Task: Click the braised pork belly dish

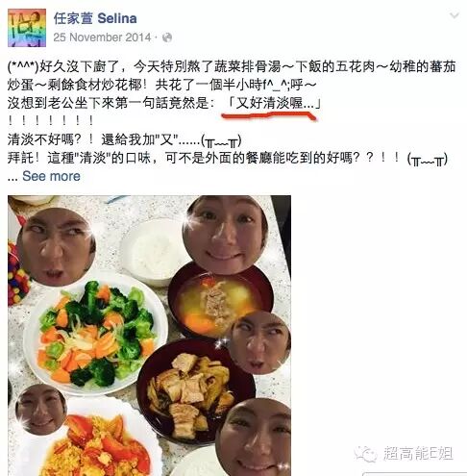Action: pyautogui.click(x=192, y=391)
